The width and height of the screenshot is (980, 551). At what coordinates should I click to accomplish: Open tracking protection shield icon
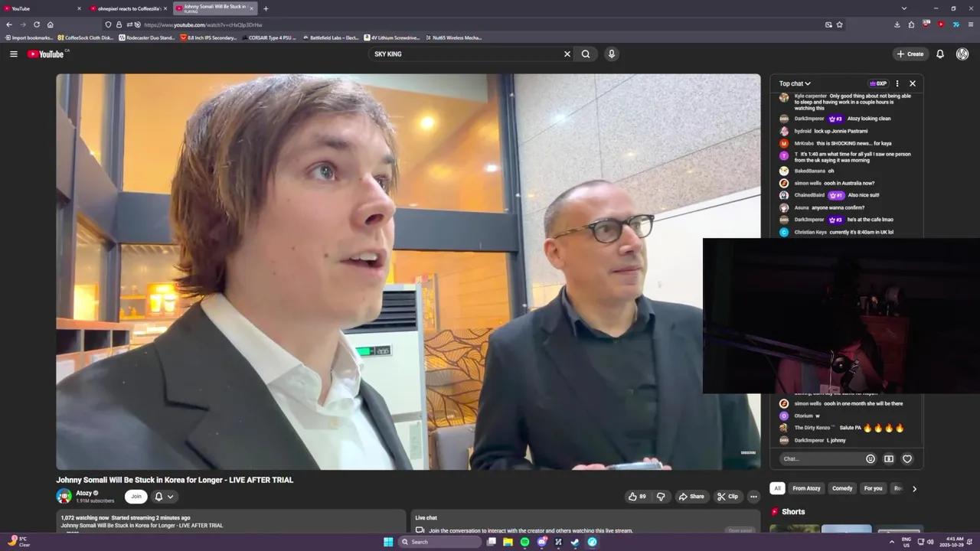[108, 24]
